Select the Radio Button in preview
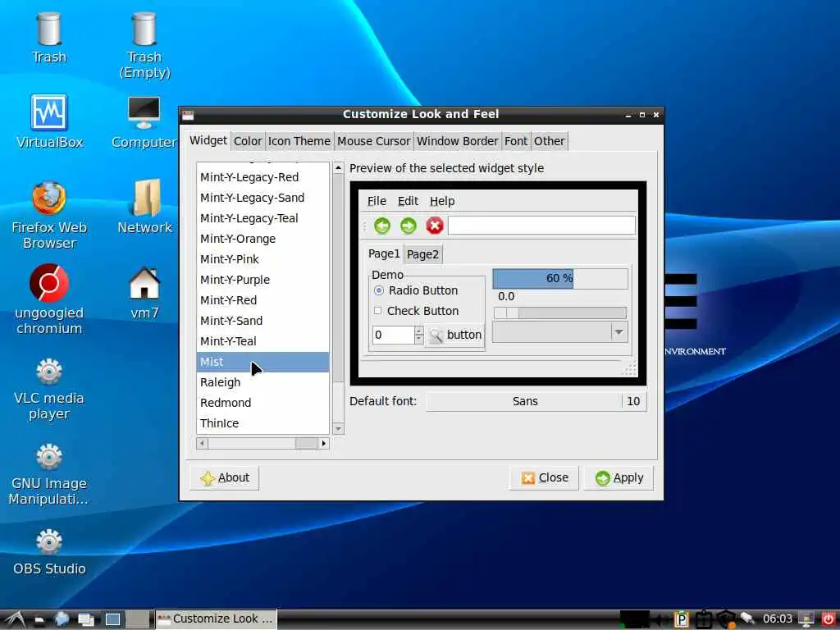The image size is (840, 630). [416, 290]
